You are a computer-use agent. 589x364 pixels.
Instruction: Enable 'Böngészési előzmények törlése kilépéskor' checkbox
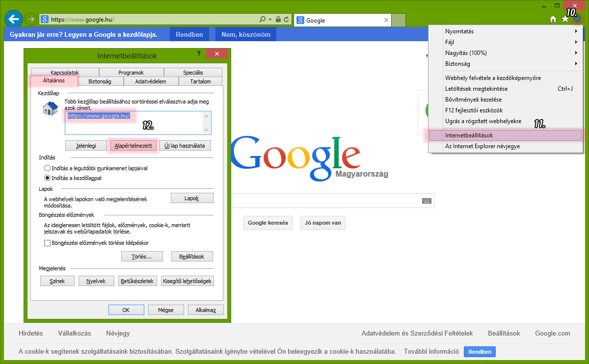click(x=48, y=243)
